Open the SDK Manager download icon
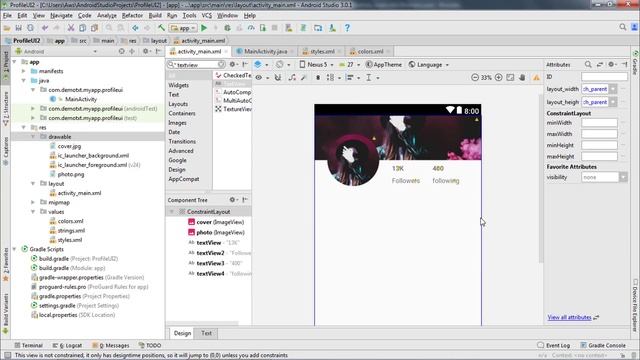Screen dimensions: 640x360 (332, 28)
